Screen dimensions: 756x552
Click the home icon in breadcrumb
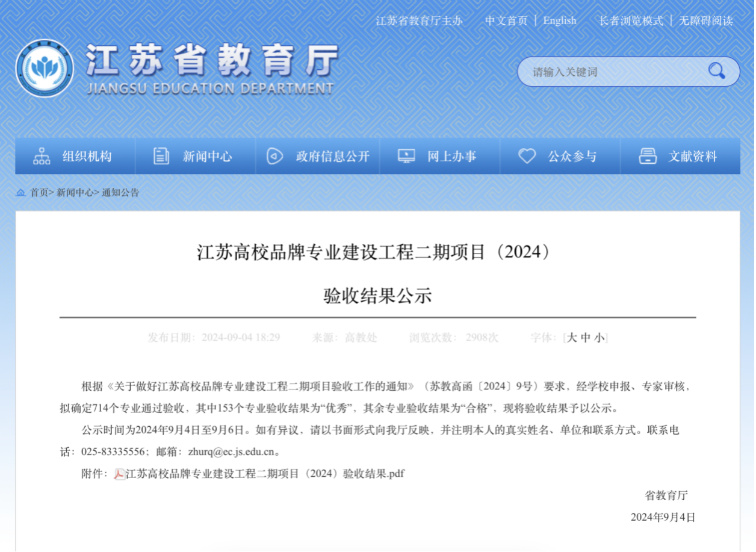pos(21,193)
